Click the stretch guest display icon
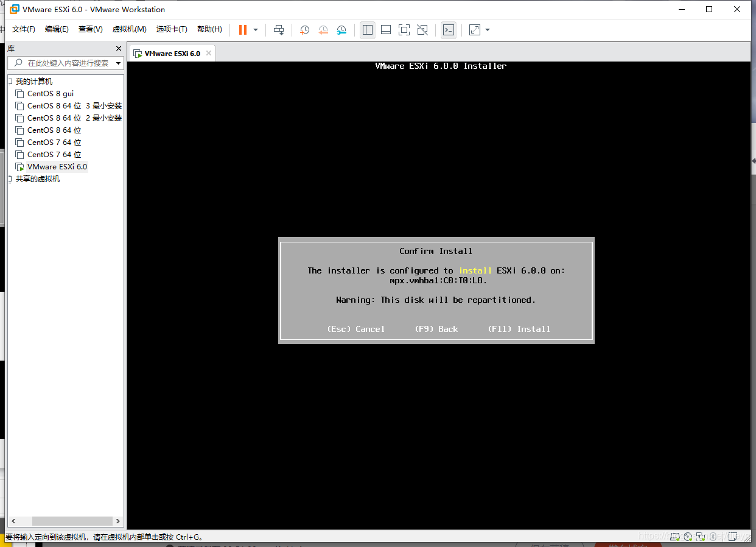The width and height of the screenshot is (756, 547). 475,29
